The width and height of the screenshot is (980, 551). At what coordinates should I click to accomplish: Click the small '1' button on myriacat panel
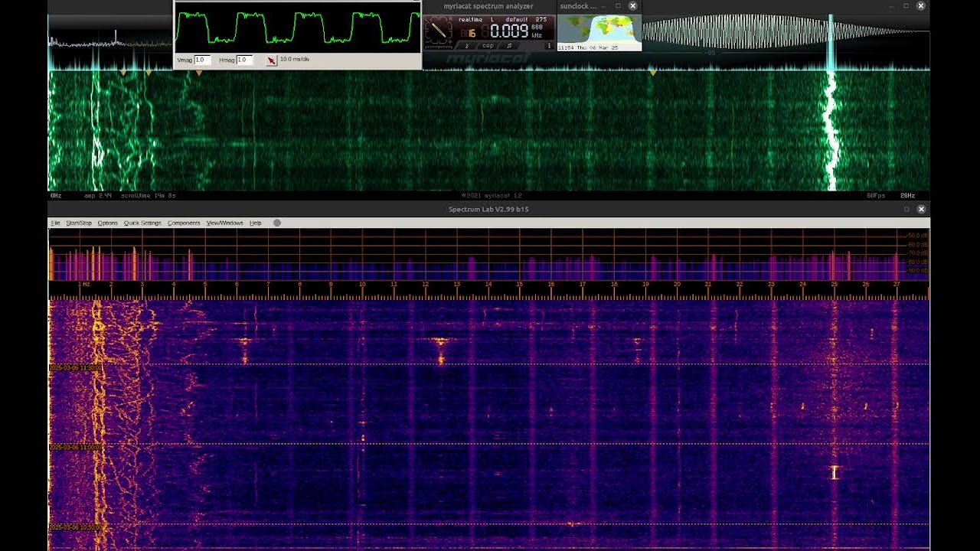[x=549, y=46]
